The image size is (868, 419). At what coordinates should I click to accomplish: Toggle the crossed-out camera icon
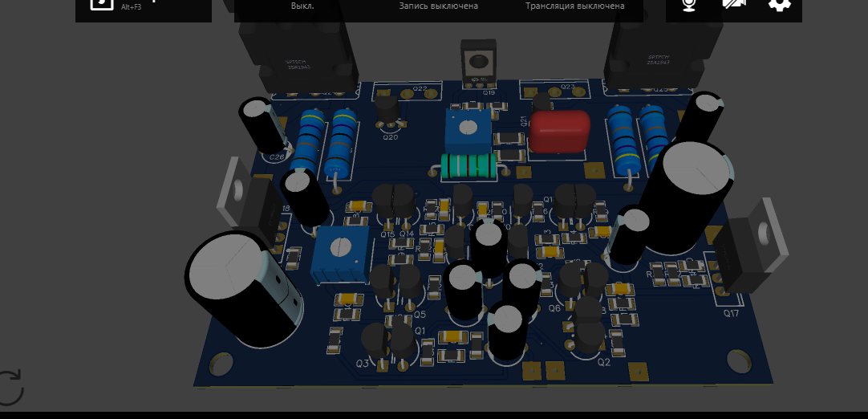pyautogui.click(x=733, y=4)
